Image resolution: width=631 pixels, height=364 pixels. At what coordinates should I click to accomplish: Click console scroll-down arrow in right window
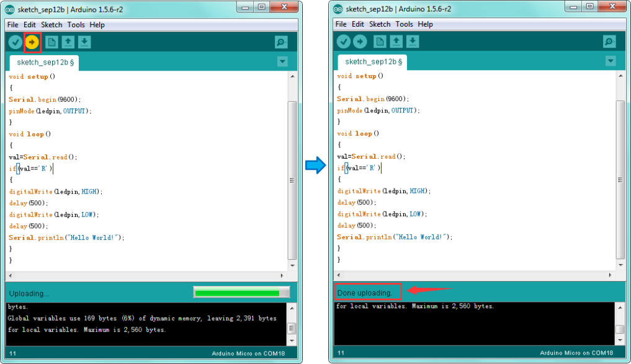point(620,340)
